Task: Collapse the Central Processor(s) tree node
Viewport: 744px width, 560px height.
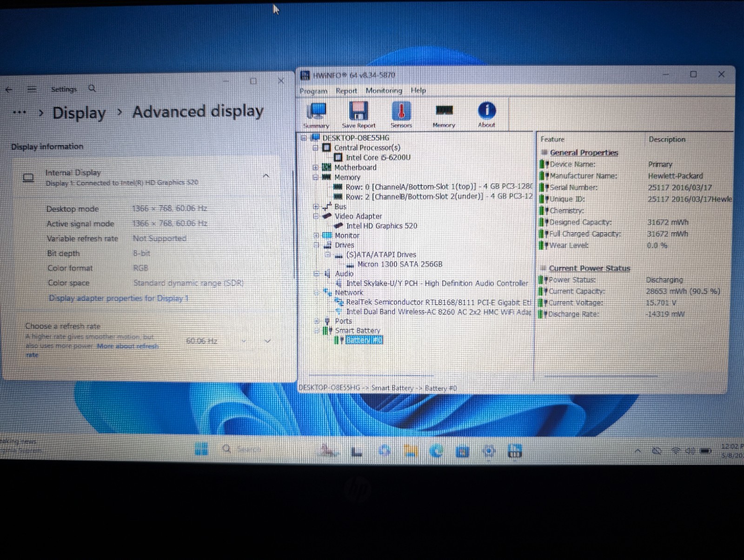Action: pos(315,148)
